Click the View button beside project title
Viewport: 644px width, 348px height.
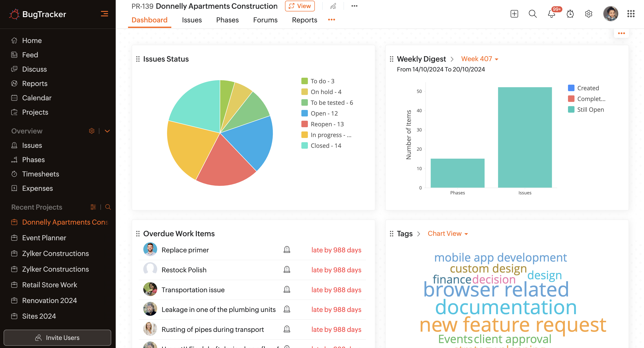tap(300, 6)
